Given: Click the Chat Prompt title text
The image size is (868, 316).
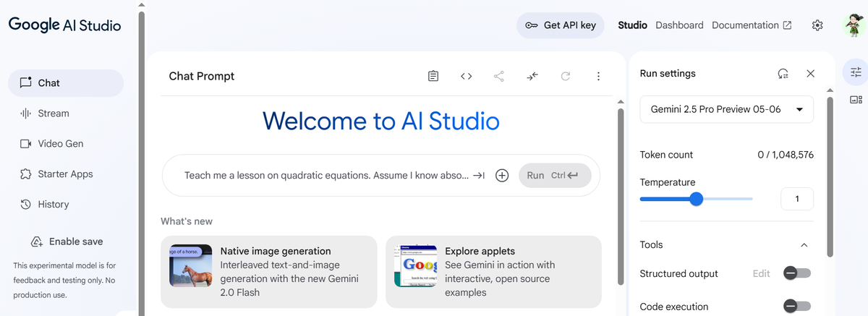Looking at the screenshot, I should (x=202, y=76).
